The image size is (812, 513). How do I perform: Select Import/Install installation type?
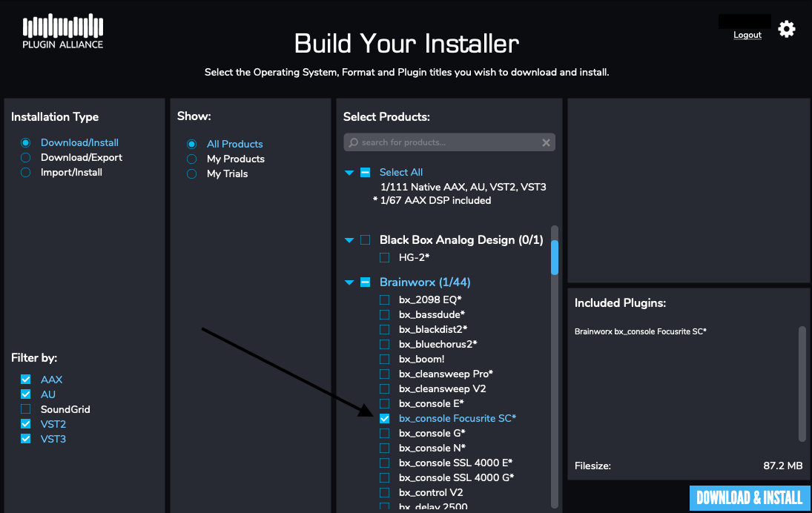pyautogui.click(x=25, y=173)
